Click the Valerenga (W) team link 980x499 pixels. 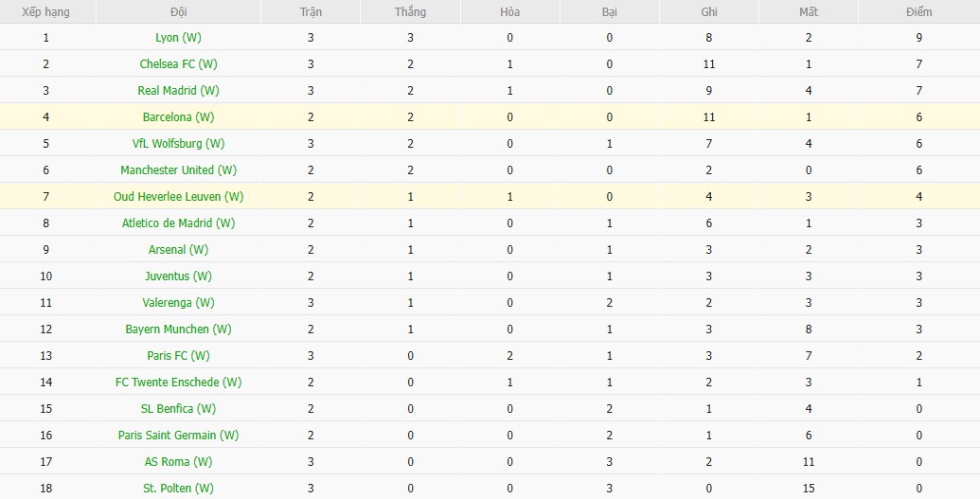pos(178,303)
